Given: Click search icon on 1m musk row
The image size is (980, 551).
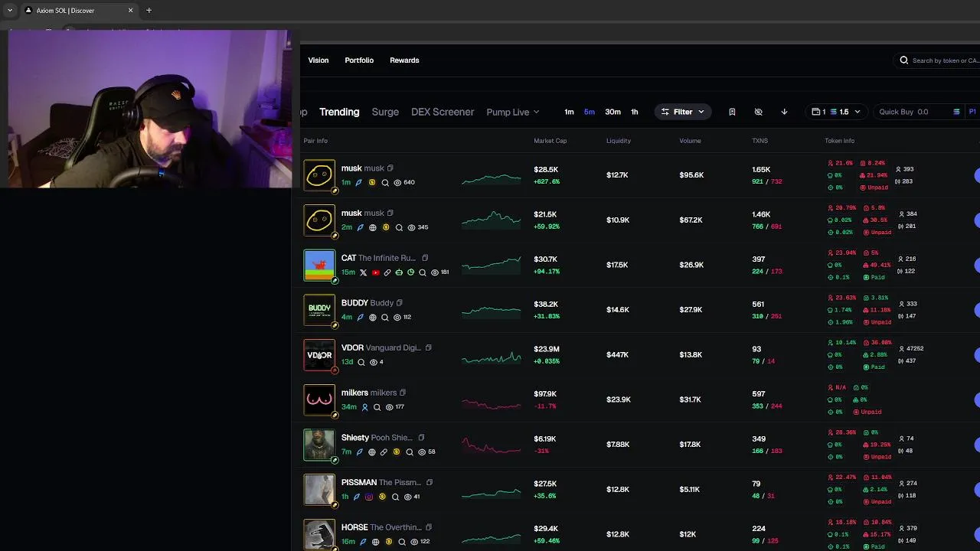Looking at the screenshot, I should click(385, 182).
